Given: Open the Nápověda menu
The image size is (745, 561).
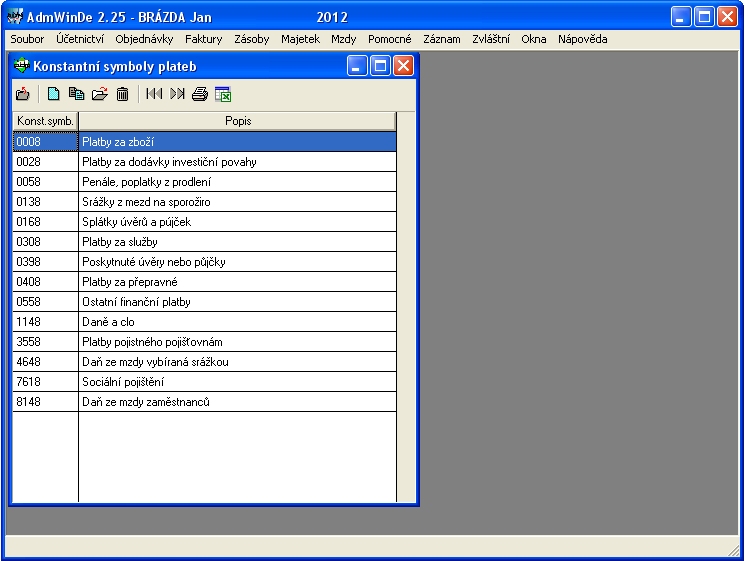Looking at the screenshot, I should coord(583,39).
